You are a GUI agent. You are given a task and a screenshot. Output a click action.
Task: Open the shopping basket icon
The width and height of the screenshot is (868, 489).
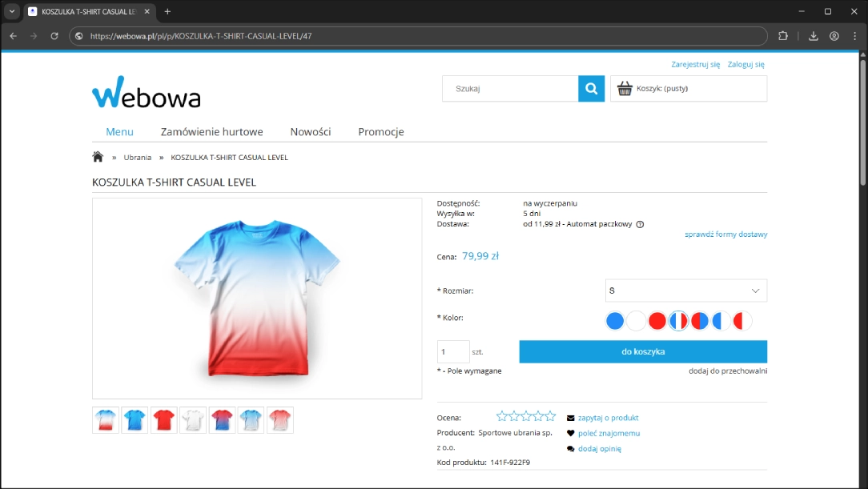click(625, 89)
